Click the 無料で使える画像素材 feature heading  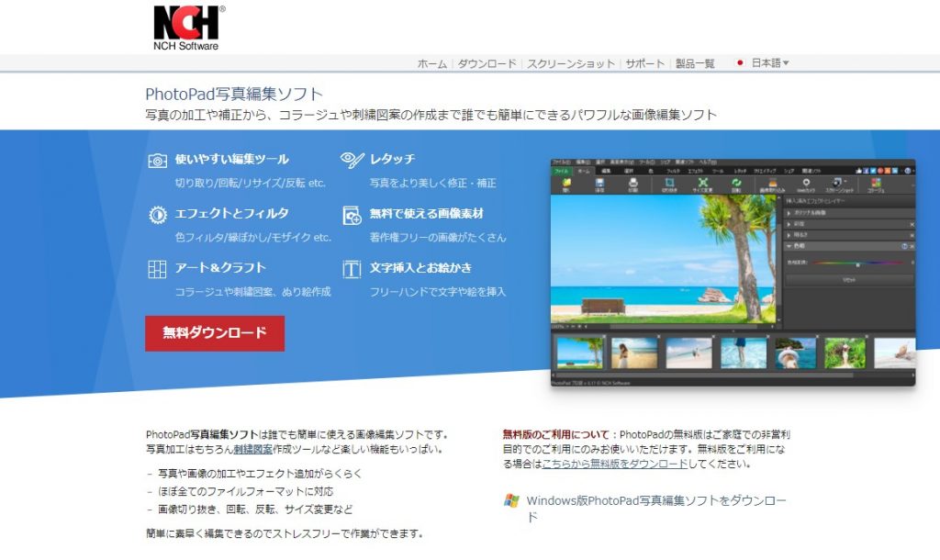(426, 214)
